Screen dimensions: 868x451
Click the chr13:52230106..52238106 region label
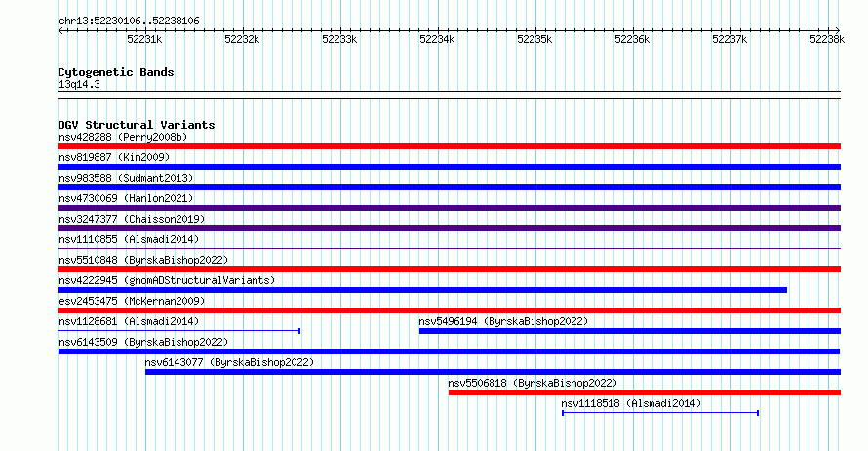129,20
